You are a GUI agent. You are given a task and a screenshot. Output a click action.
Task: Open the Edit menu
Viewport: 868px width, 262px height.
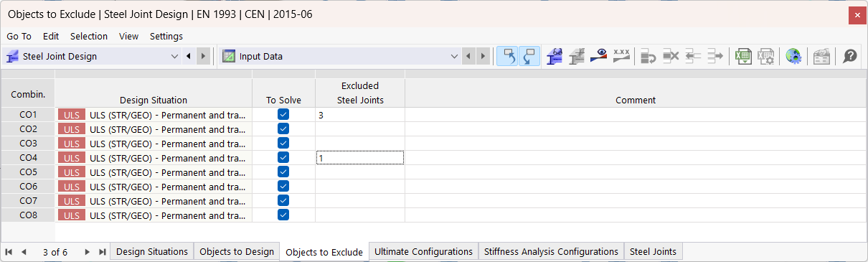tap(51, 36)
